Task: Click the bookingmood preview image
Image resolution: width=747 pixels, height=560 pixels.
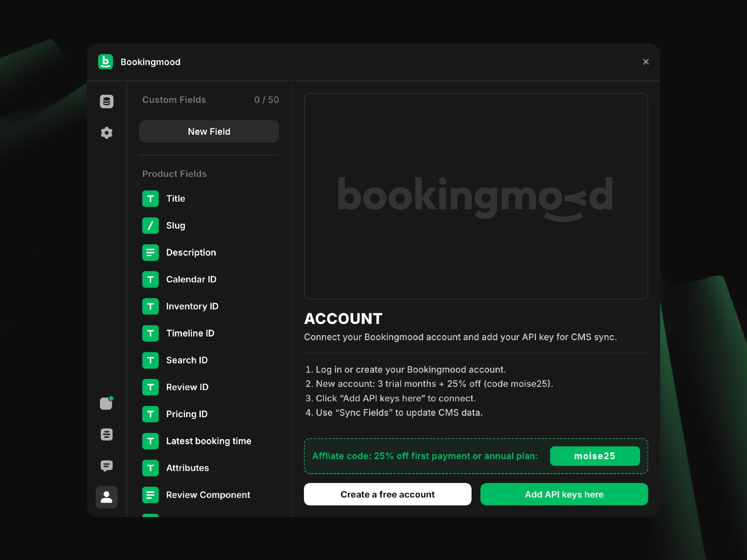Action: [x=476, y=196]
